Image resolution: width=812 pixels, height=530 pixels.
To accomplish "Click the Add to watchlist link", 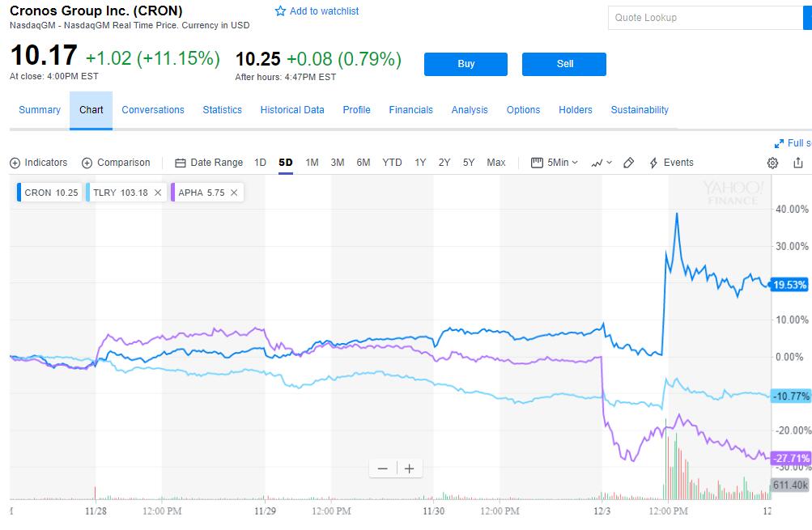I will click(x=324, y=11).
